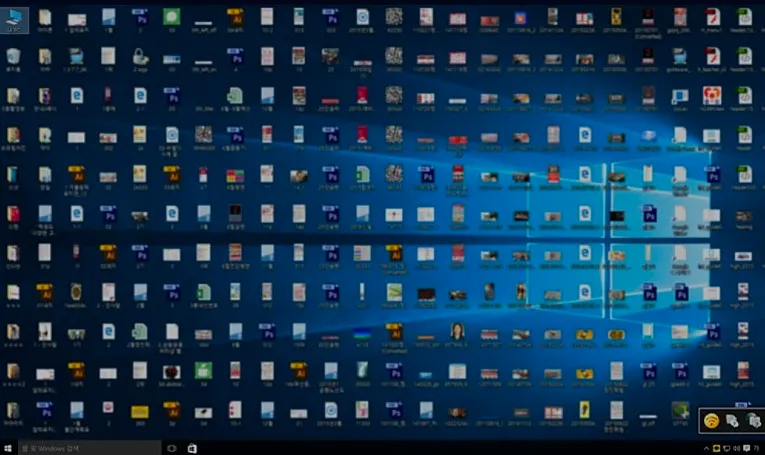Toggle the Korean IME language indicator
The height and width of the screenshot is (455, 765).
click(756, 449)
